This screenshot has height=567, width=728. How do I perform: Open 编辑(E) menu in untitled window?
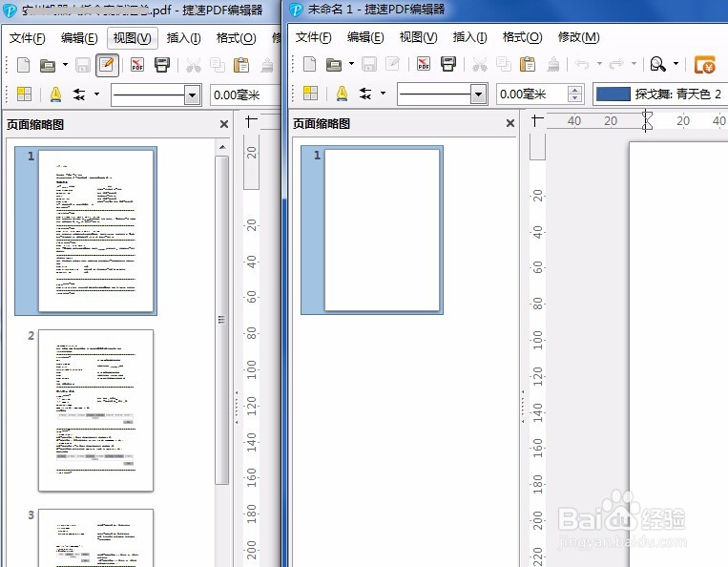tap(365, 37)
